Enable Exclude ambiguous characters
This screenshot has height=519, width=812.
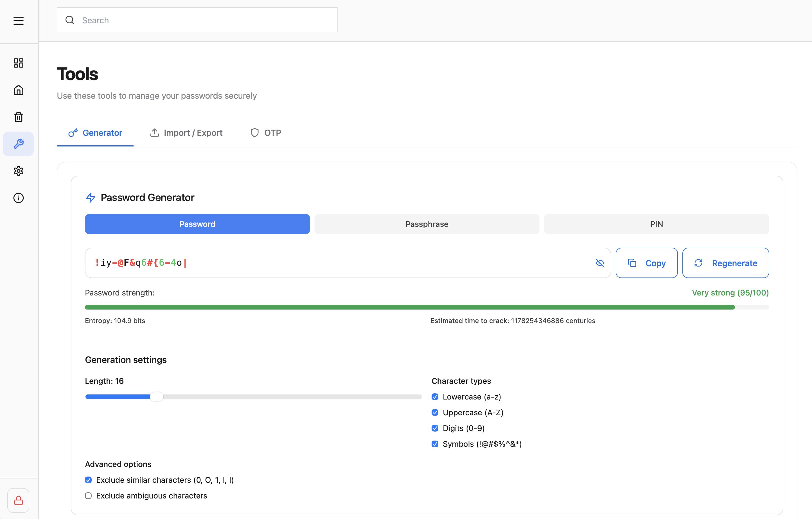[88, 496]
